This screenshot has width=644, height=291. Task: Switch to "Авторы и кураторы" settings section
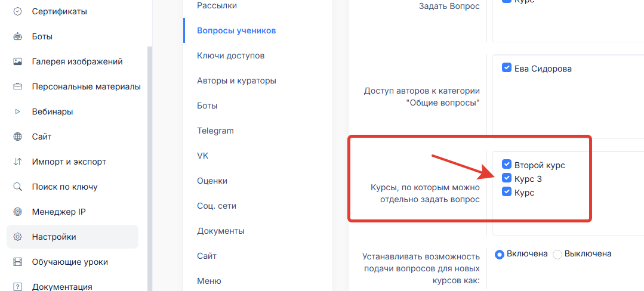pos(236,81)
